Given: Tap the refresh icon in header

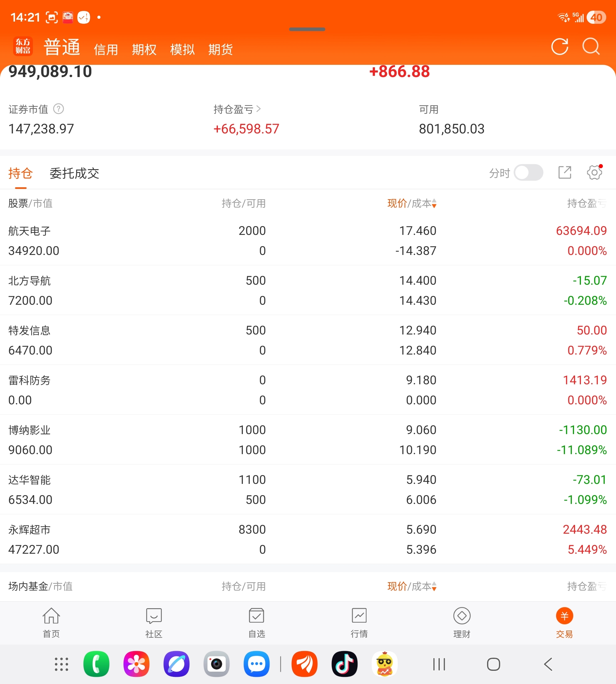Looking at the screenshot, I should [559, 47].
